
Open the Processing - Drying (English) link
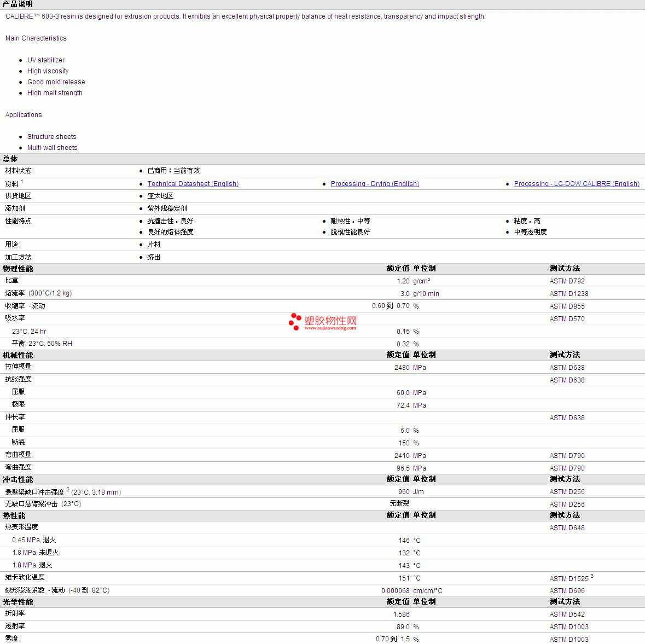point(375,184)
